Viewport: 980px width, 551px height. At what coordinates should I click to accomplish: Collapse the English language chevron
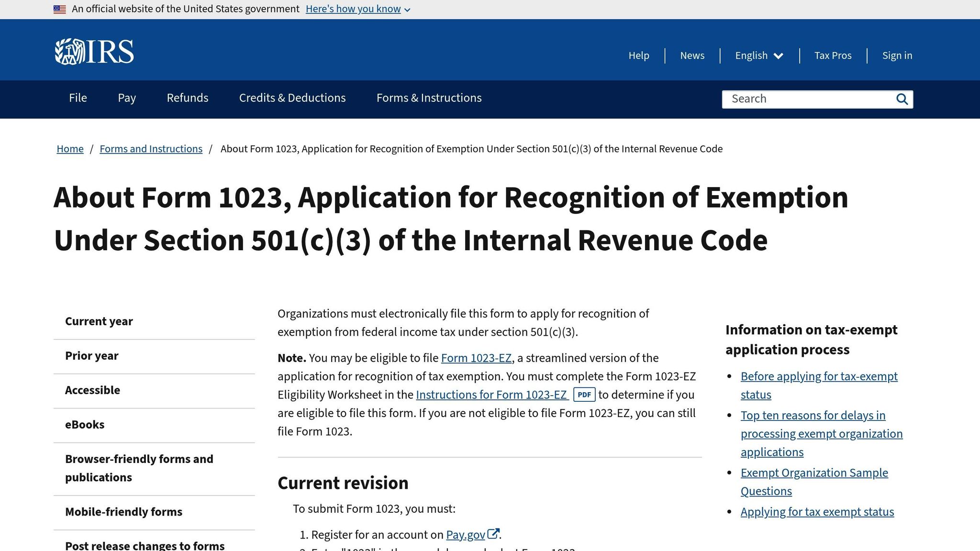(x=779, y=56)
